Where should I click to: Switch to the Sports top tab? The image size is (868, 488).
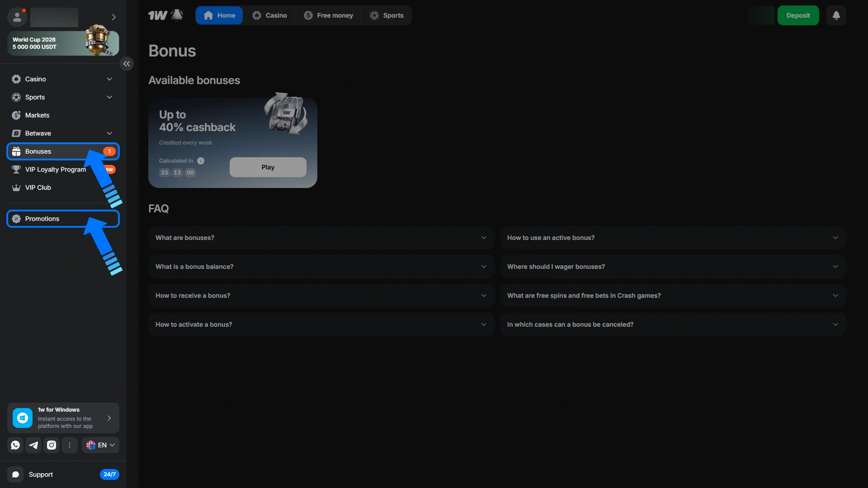pyautogui.click(x=387, y=15)
